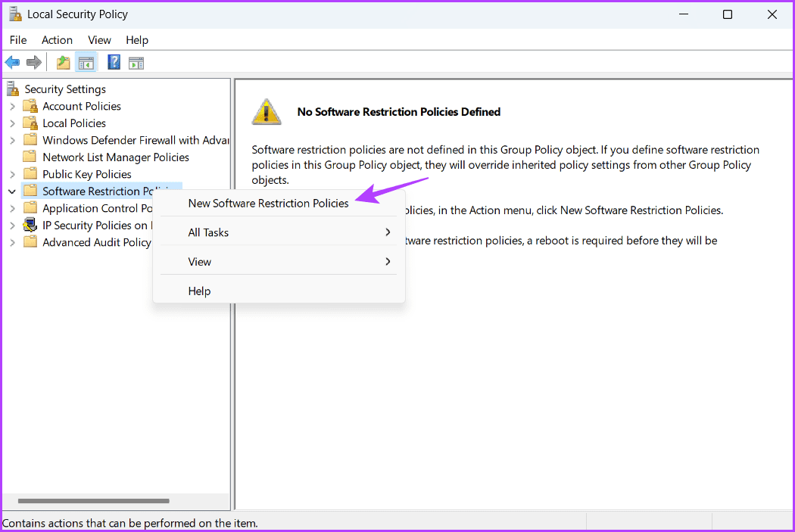Maximize the Local Security Policy window
Image resolution: width=795 pixels, height=532 pixels.
click(728, 14)
